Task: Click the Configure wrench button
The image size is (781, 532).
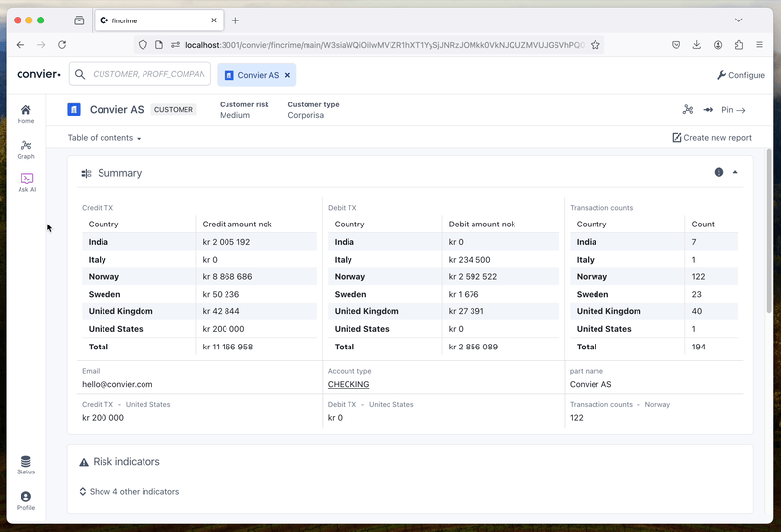Action: tap(741, 75)
